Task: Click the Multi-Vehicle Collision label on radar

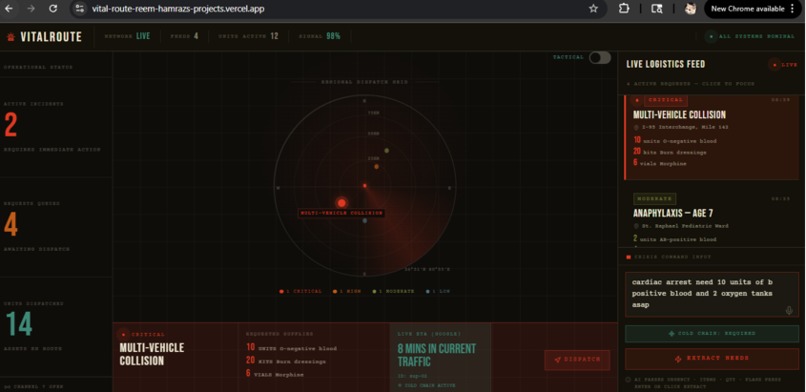Action: 341,213
